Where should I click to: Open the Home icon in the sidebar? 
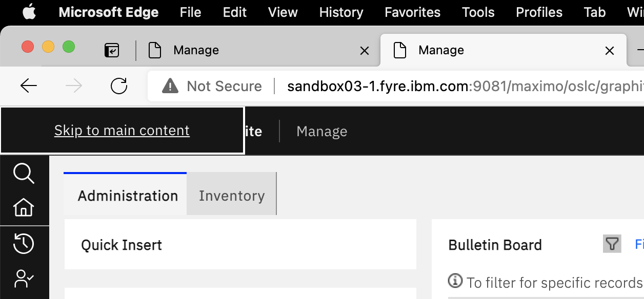coord(24,208)
